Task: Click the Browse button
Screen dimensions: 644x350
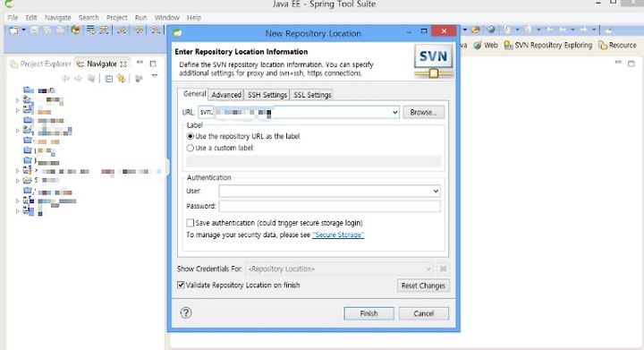Action: (x=423, y=112)
